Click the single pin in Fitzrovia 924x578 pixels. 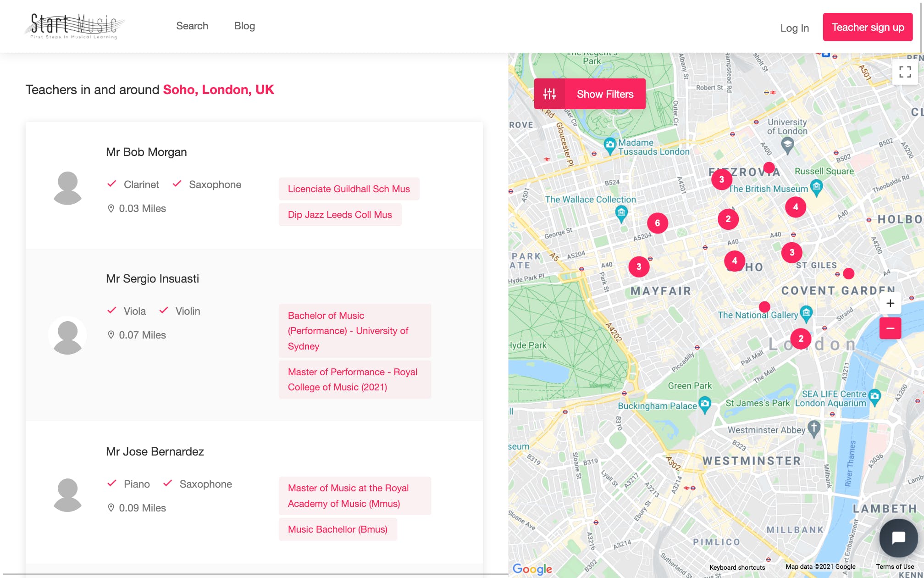(x=769, y=167)
